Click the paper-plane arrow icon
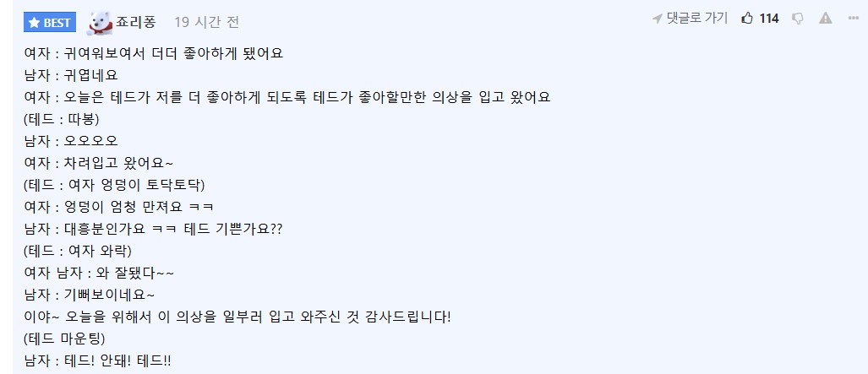868x374 pixels. 657,19
